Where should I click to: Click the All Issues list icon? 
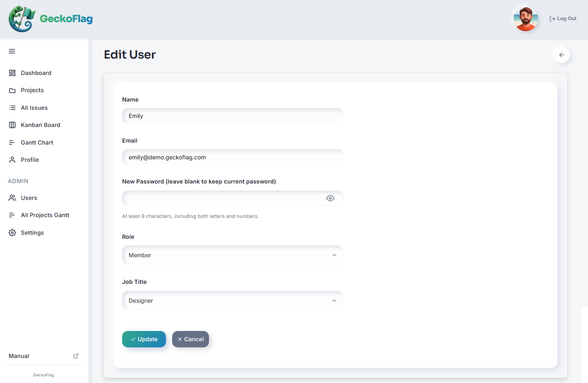[12, 108]
